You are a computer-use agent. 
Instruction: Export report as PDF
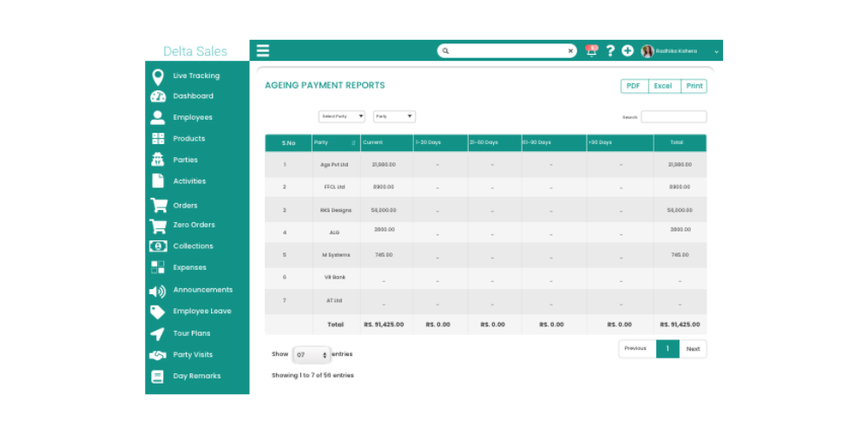tap(634, 86)
